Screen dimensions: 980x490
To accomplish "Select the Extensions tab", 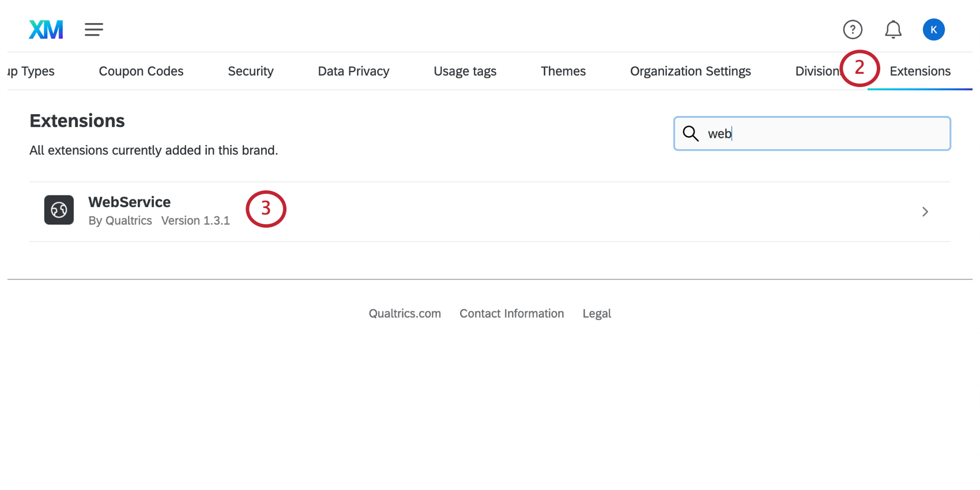I will [x=920, y=71].
